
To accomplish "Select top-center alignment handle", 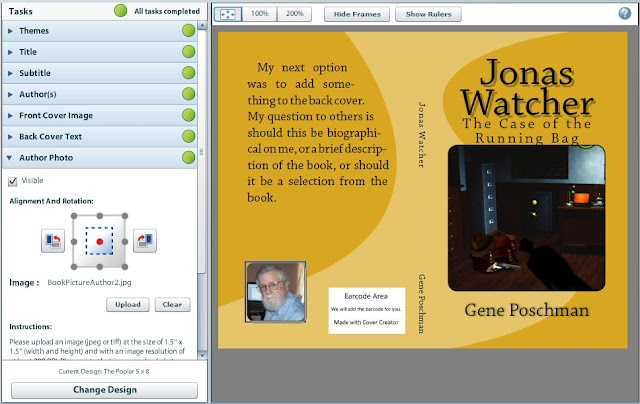I will point(100,216).
